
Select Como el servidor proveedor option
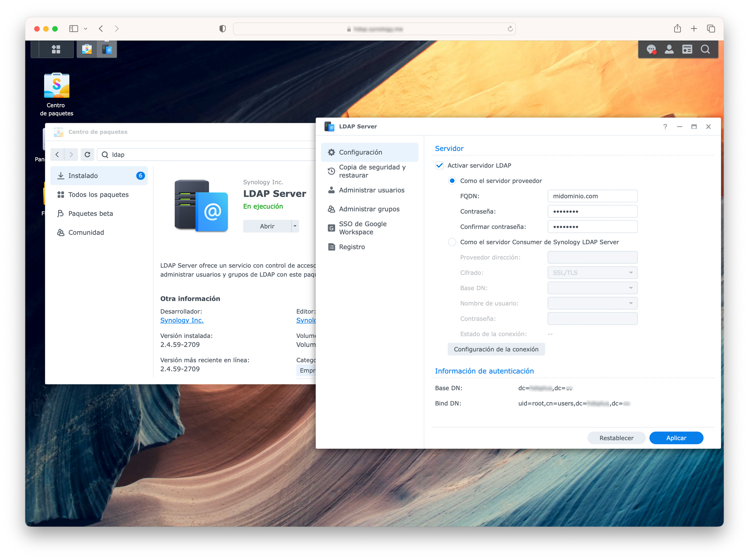[452, 181]
